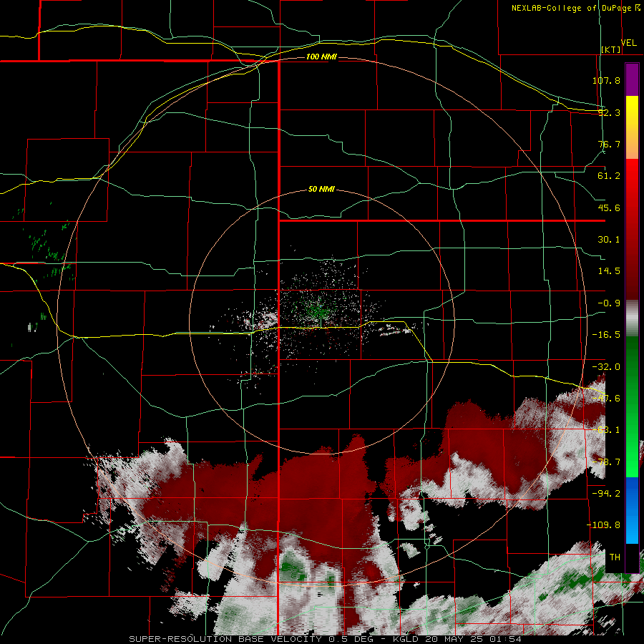Click the TH label on the legend

[615, 557]
